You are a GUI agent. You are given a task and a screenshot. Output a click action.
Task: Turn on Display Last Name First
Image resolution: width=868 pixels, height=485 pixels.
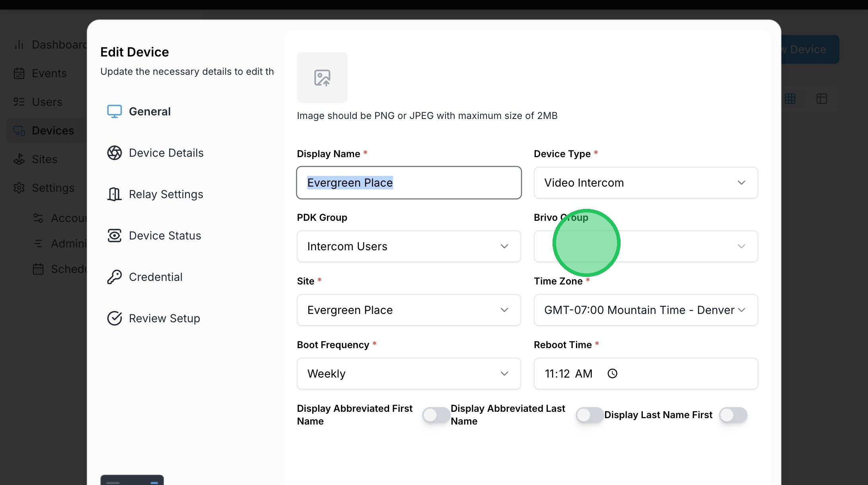coord(733,415)
